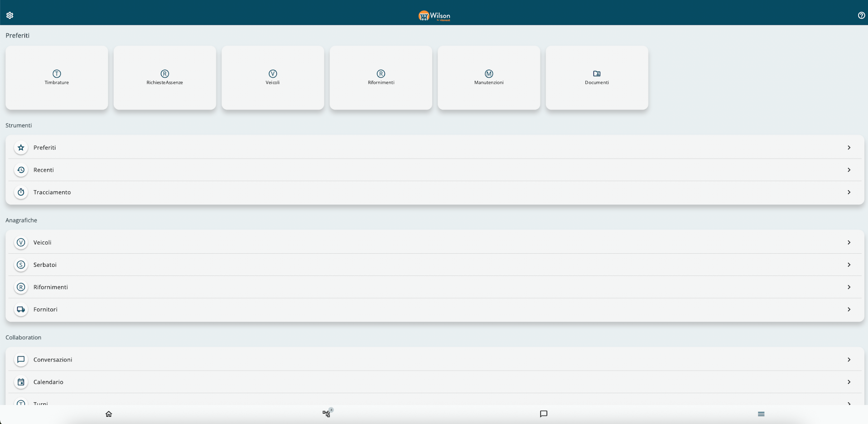Click the Tracciamento stopwatch icon

click(x=21, y=192)
